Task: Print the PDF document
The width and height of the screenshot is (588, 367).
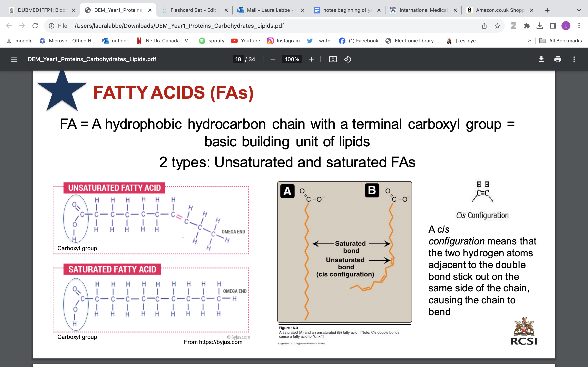Action: 558,59
